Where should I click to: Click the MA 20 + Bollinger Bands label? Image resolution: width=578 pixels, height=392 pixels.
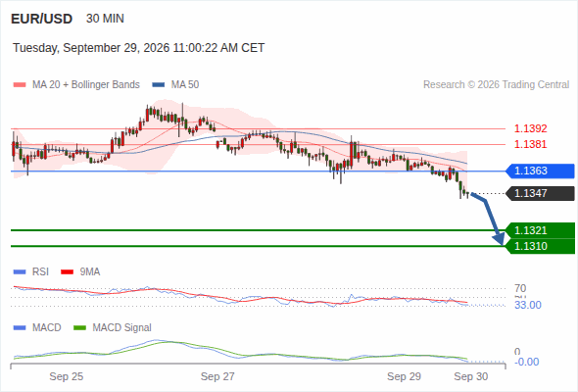coord(86,85)
